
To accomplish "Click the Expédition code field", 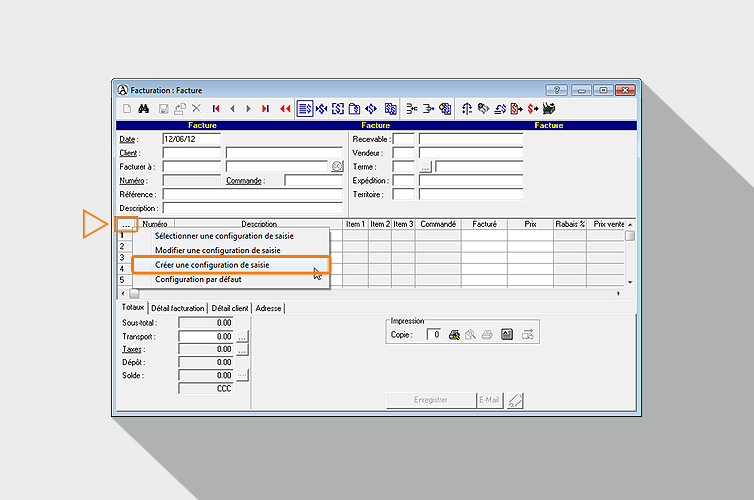I will coord(403,181).
